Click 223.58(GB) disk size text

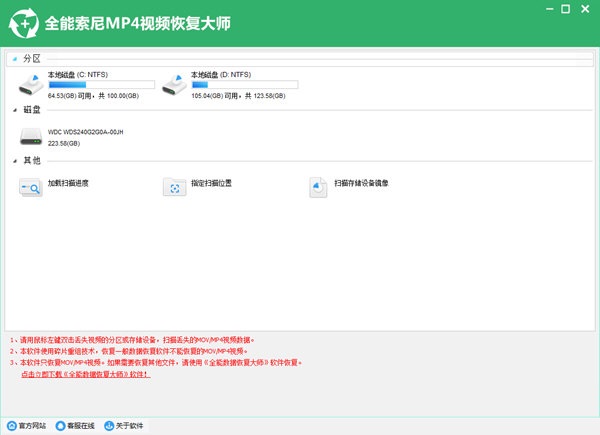click(x=64, y=143)
